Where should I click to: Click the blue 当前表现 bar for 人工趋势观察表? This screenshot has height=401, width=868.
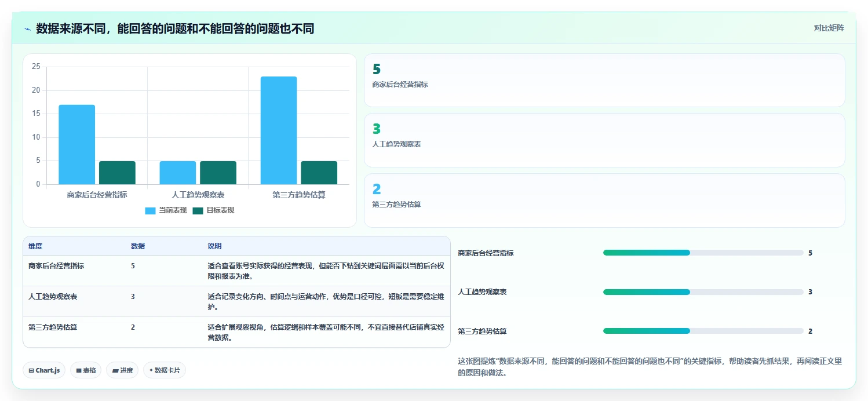178,173
